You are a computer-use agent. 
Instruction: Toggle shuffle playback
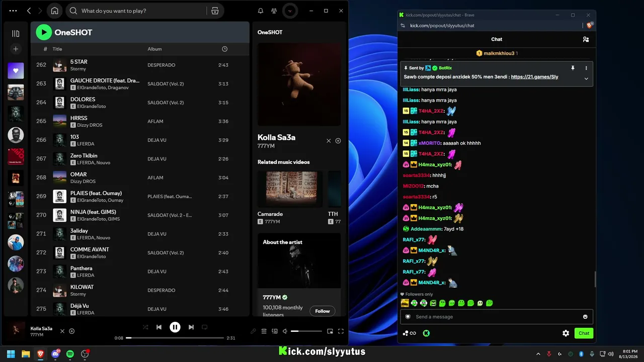(x=145, y=327)
